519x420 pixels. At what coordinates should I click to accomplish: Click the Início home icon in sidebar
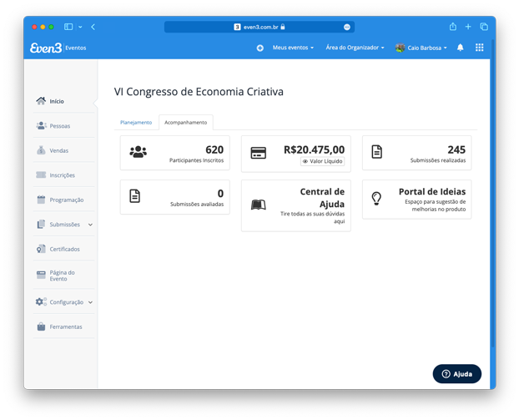[x=41, y=101]
